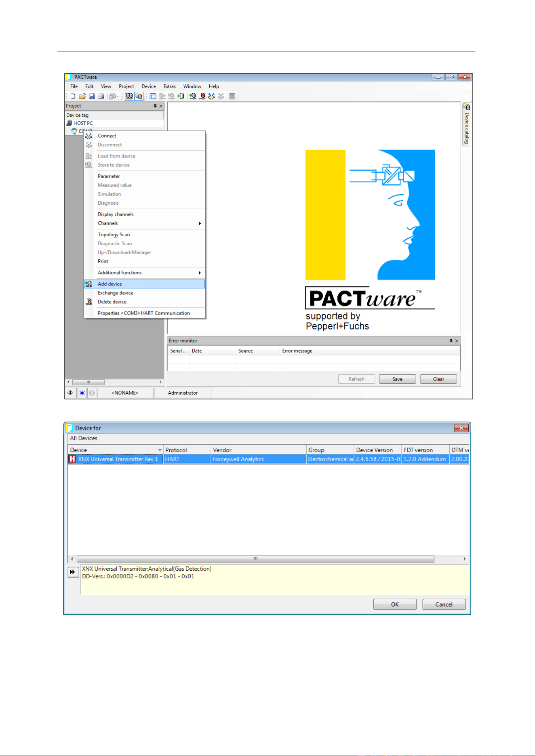The image size is (535, 756).
Task: Open the View menu
Action: 106,86
